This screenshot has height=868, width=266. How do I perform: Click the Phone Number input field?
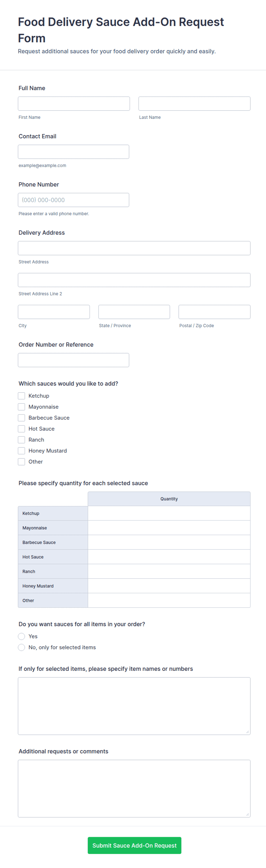74,200
